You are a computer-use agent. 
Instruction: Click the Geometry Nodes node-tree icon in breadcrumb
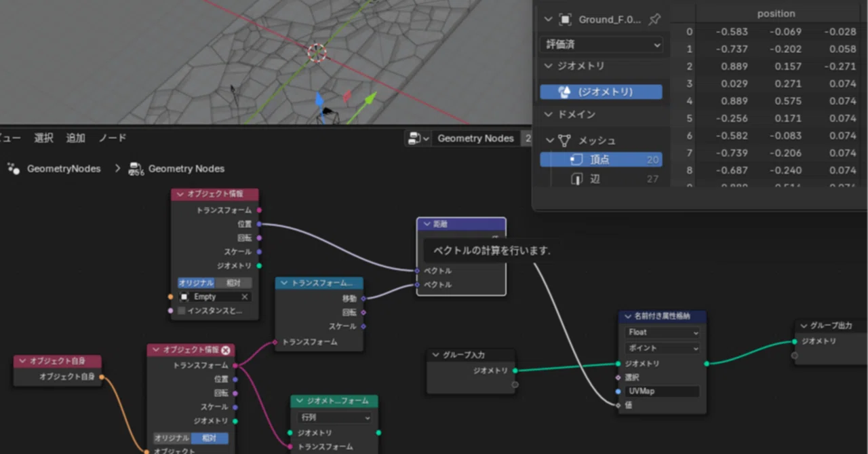point(135,168)
